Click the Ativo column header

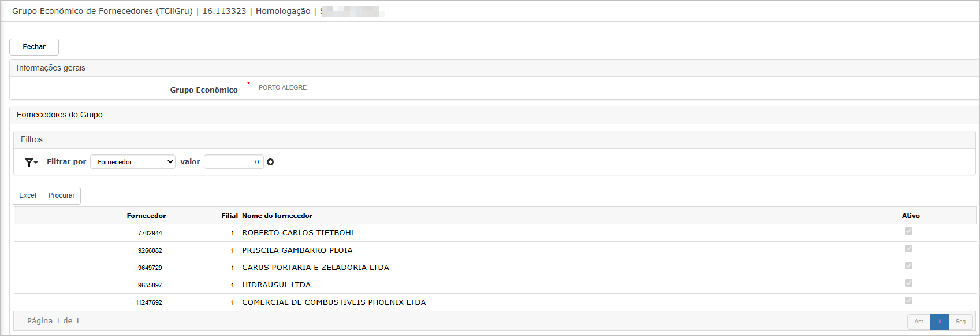[x=911, y=216]
